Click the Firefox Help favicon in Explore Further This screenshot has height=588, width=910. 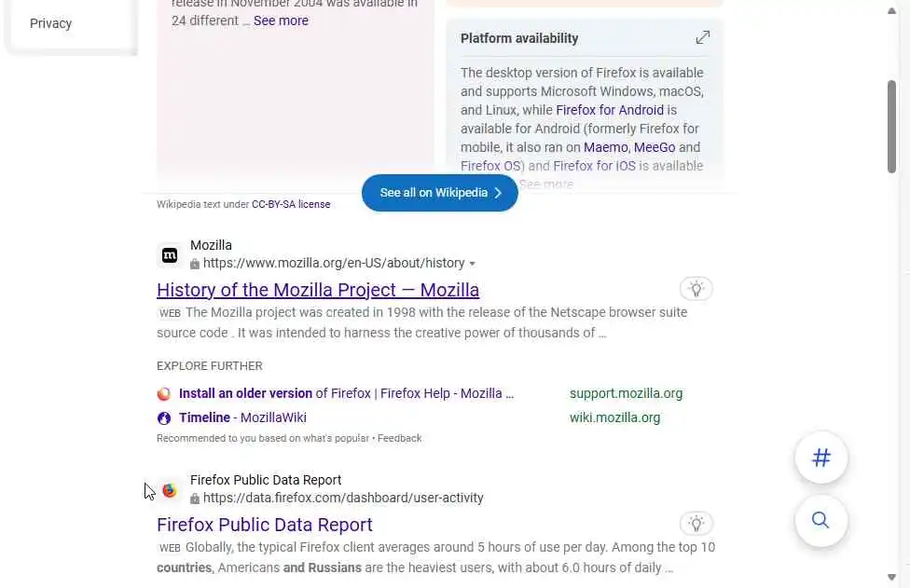pos(164,394)
